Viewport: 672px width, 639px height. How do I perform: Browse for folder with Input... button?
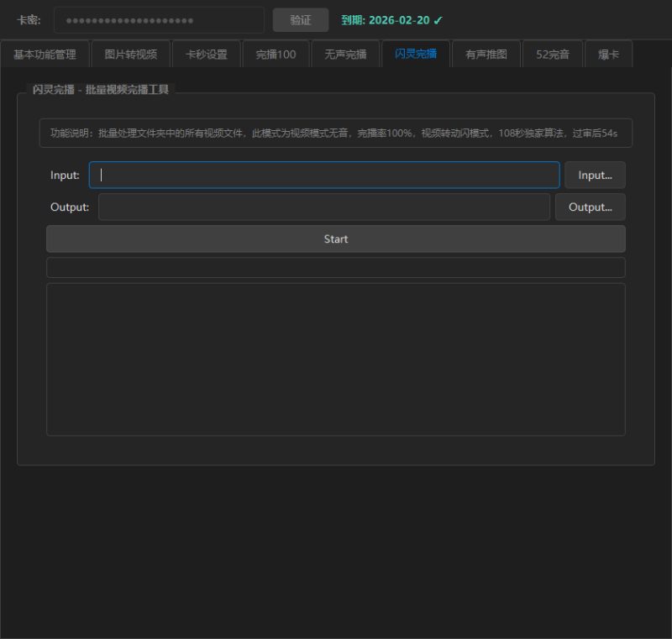[x=595, y=175]
